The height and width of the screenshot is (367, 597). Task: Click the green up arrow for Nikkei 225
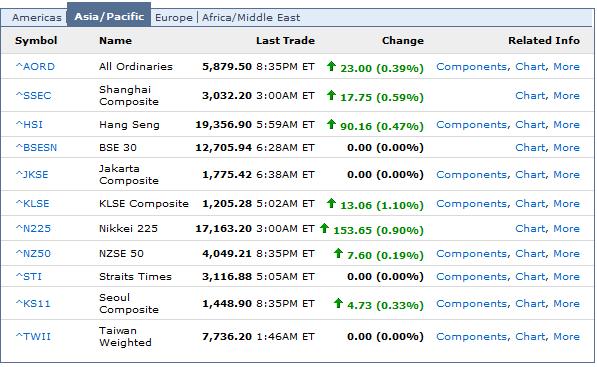coord(324,228)
